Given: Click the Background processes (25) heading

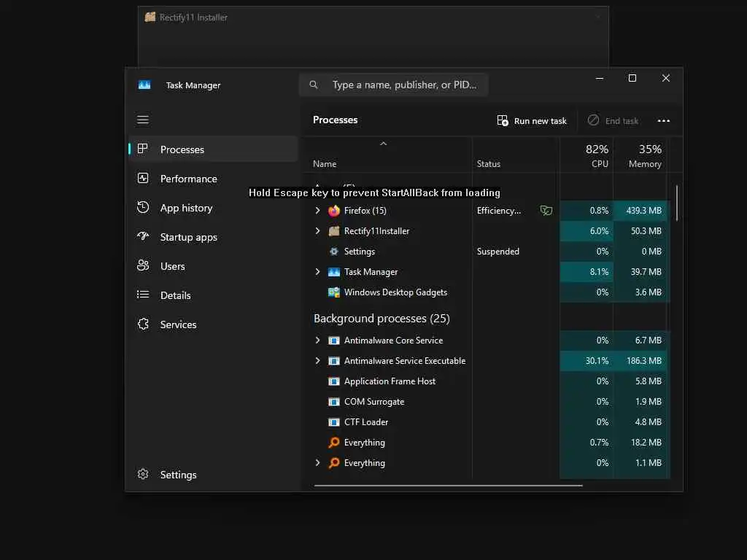Looking at the screenshot, I should point(382,318).
